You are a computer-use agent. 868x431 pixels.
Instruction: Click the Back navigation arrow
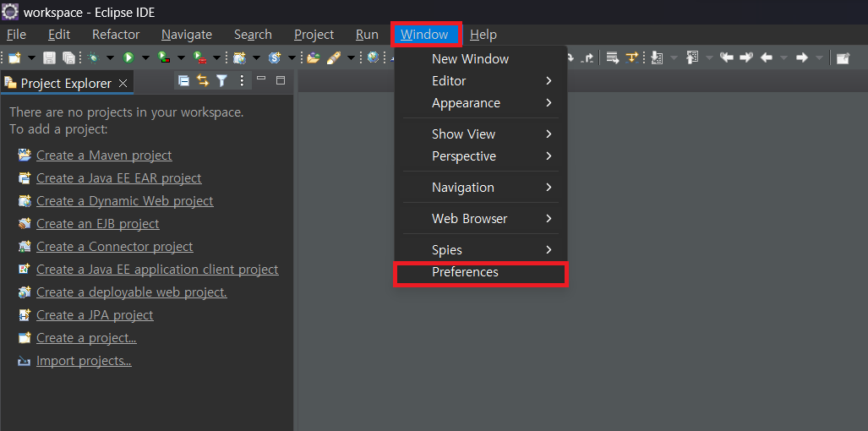coord(767,57)
